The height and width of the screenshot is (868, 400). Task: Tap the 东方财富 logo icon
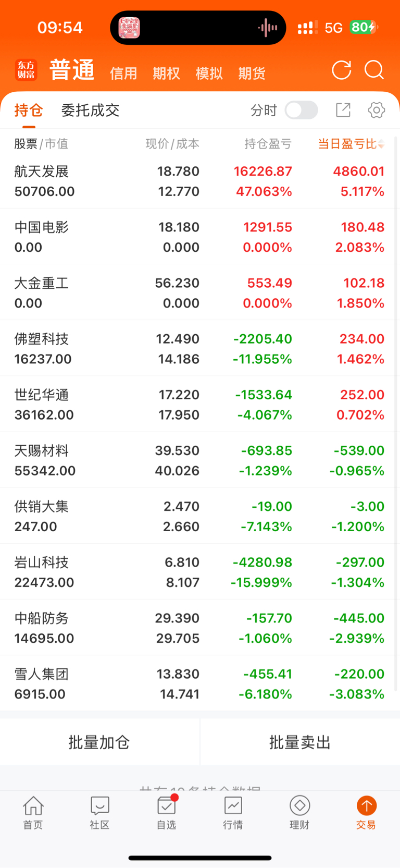point(26,70)
